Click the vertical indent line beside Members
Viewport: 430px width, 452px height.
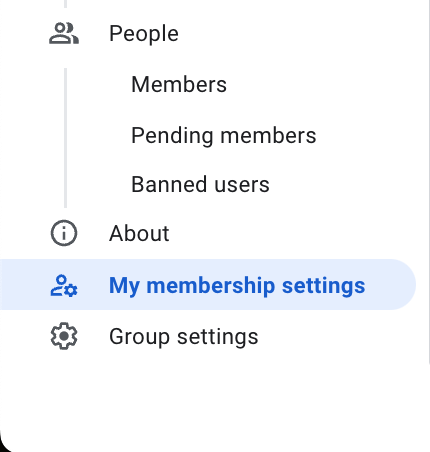click(x=65, y=84)
